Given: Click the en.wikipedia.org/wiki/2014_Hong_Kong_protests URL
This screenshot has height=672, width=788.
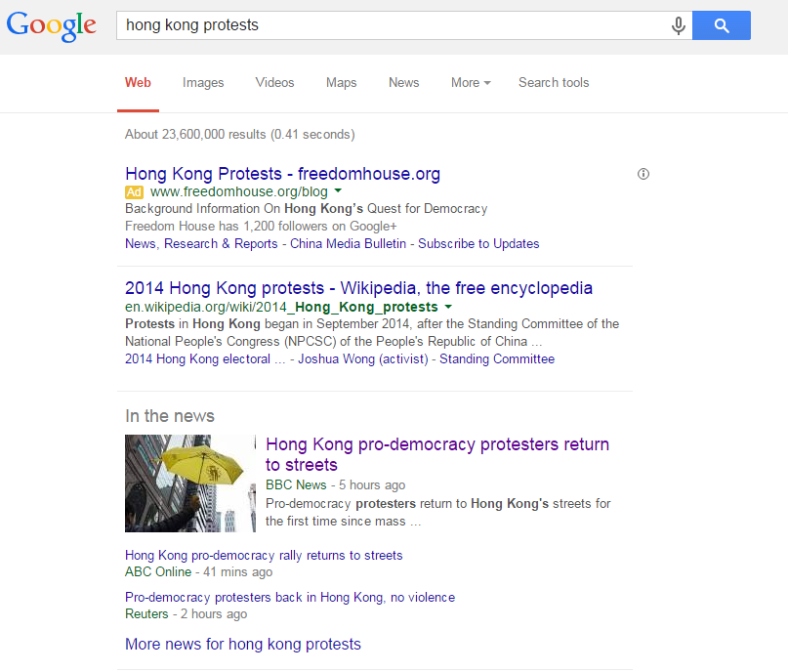Looking at the screenshot, I should coord(281,307).
